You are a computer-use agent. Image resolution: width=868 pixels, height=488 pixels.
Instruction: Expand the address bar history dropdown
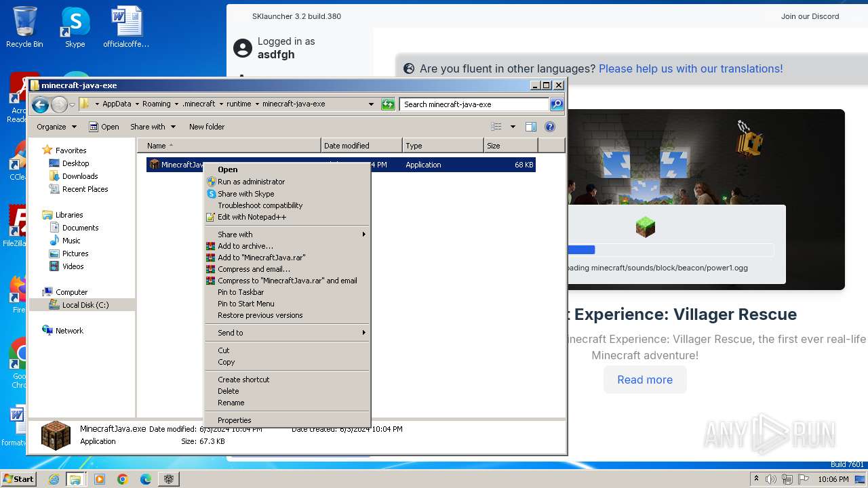point(371,104)
